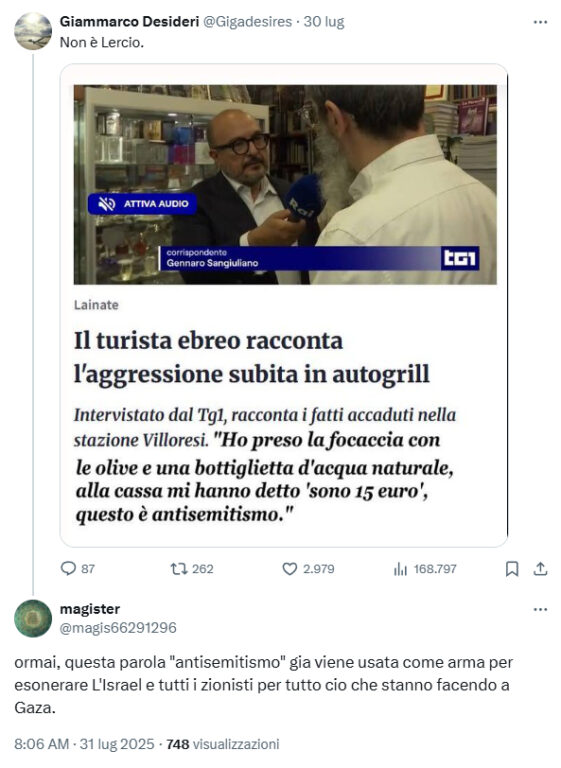The image size is (561, 768).
Task: Repost the tweet showing 262 retweets
Action: (178, 569)
